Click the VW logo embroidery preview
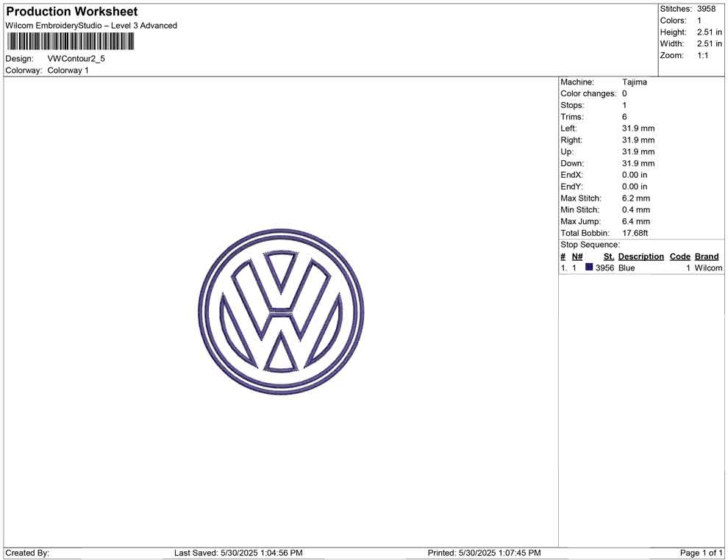This screenshot has width=728, height=560. click(281, 312)
